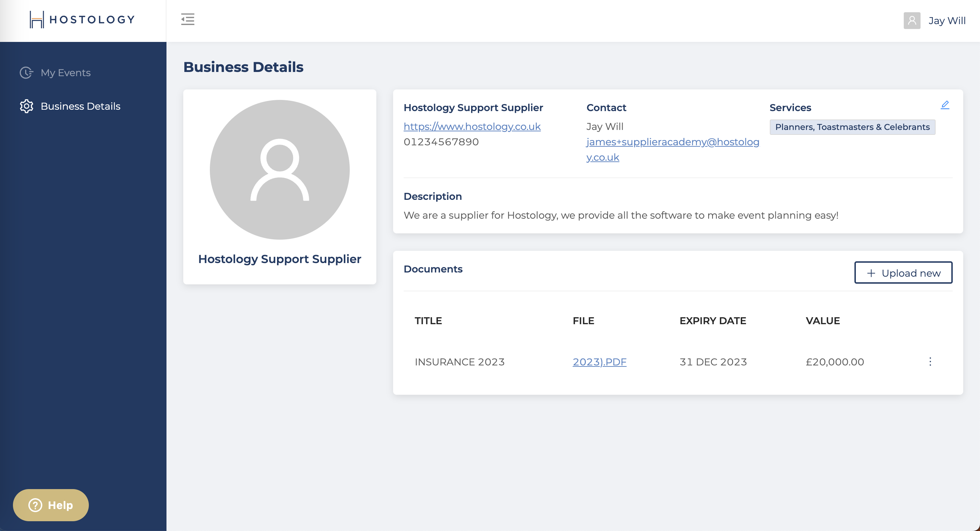Open the three-dot menu for Insurance 2023

[x=930, y=362]
